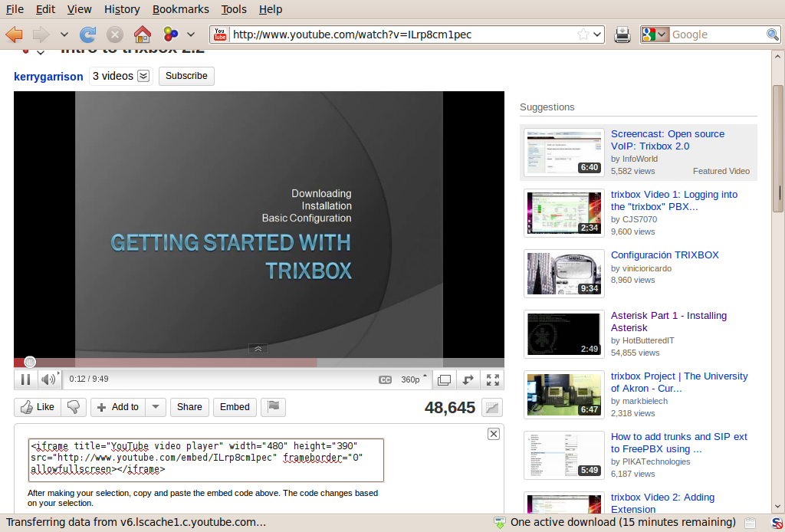
Task: Click the video progress bar scrubber
Action: (x=30, y=362)
